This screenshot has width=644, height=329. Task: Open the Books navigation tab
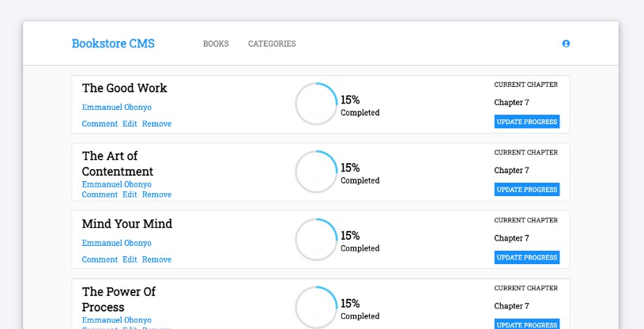pyautogui.click(x=216, y=43)
